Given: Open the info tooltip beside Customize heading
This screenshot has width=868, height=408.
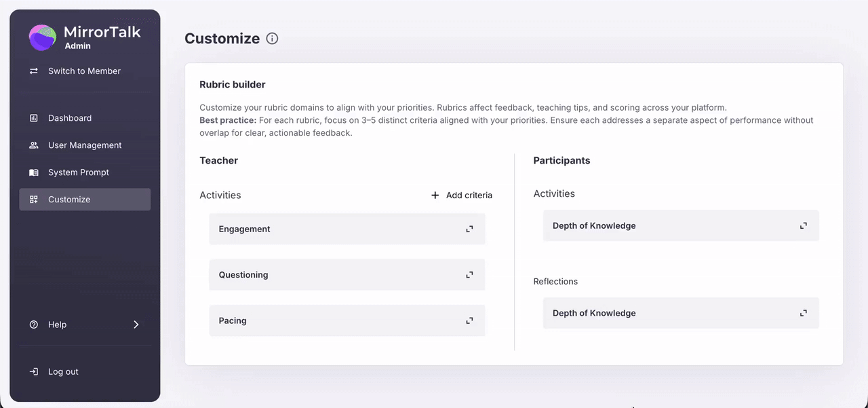Looking at the screenshot, I should click(272, 38).
